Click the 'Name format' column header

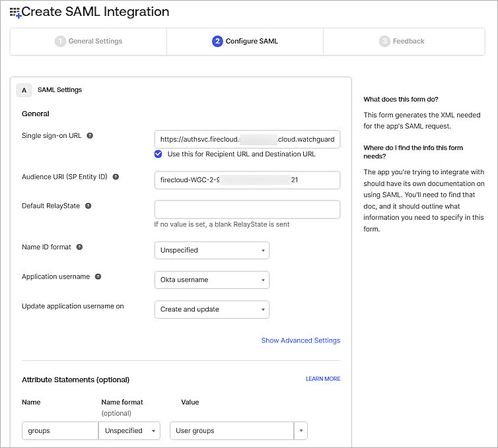tap(122, 402)
